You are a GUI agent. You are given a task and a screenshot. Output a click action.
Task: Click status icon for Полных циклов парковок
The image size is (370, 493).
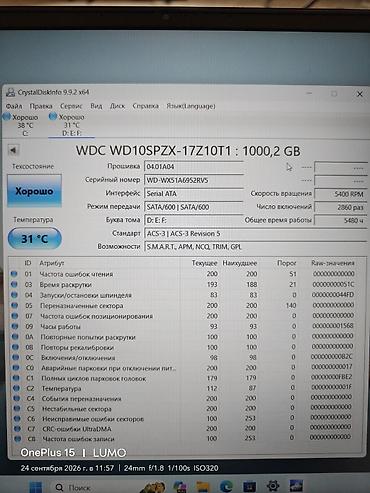pyautogui.click(x=16, y=378)
